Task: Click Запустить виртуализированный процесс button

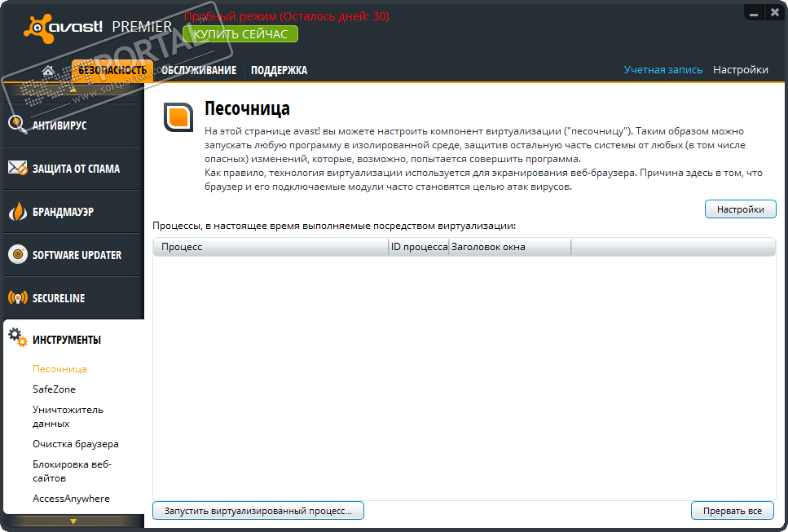Action: 258,511
